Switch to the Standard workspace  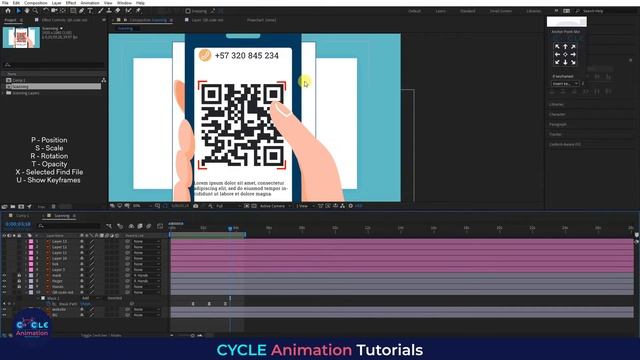pyautogui.click(x=468, y=11)
